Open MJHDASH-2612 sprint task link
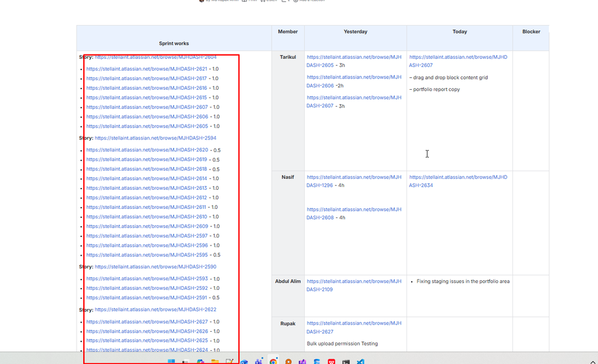The image size is (598, 364). click(147, 197)
